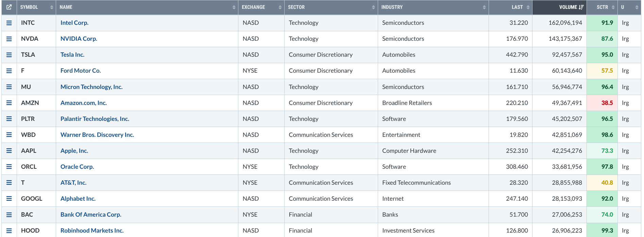The image size is (644, 237).
Task: Click the hamburger menu icon beside ORCL
Action: pyautogui.click(x=9, y=167)
